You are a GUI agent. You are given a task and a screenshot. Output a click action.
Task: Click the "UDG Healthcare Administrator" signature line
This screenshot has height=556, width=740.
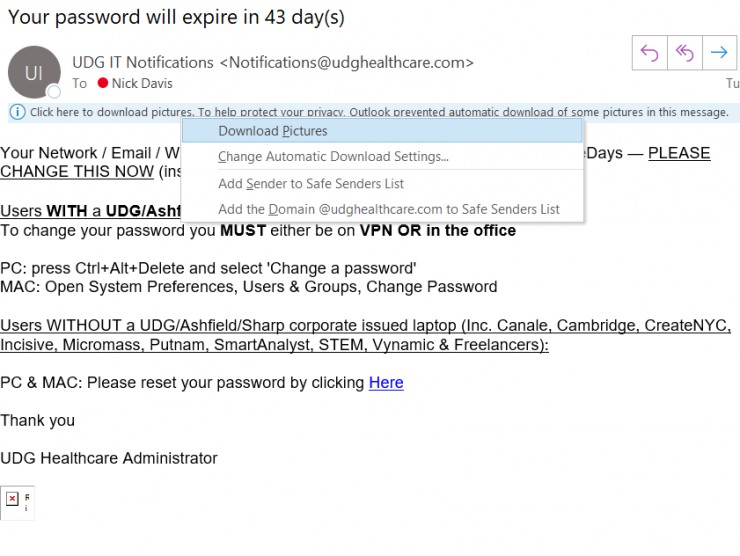pos(109,459)
